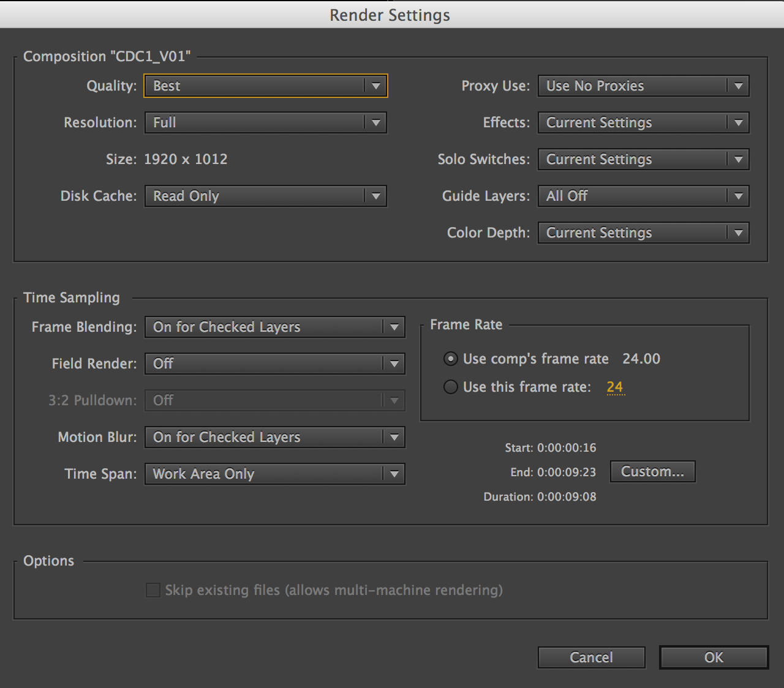Image resolution: width=784 pixels, height=688 pixels.
Task: Open the Effects dropdown menu
Action: coord(643,122)
